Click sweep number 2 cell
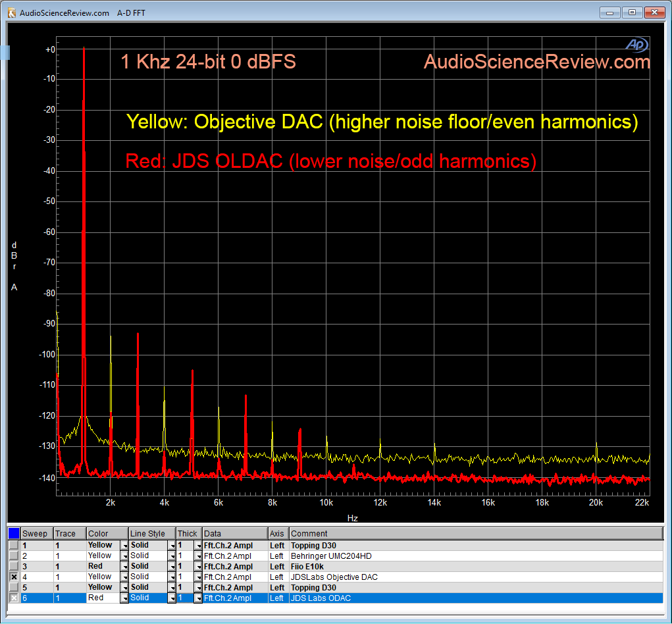 (37, 556)
